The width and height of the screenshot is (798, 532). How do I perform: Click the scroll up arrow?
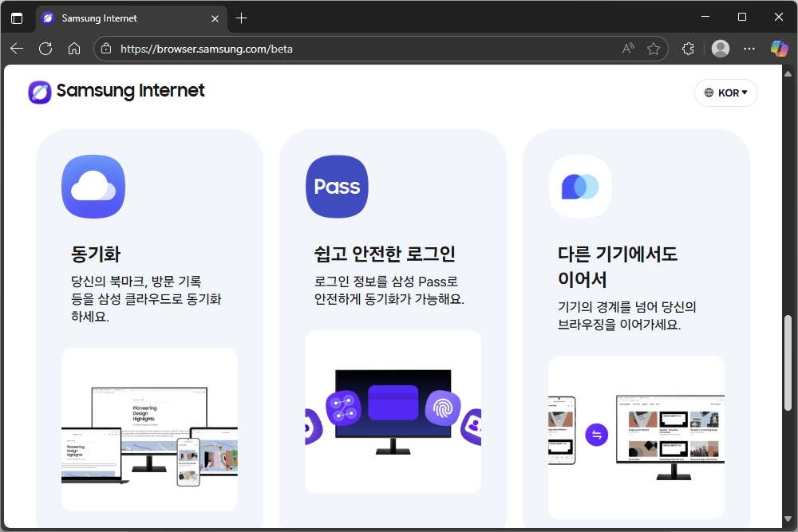click(788, 73)
